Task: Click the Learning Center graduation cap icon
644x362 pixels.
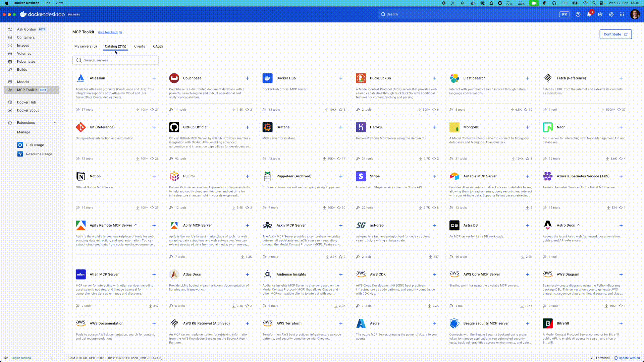Action: point(600,14)
